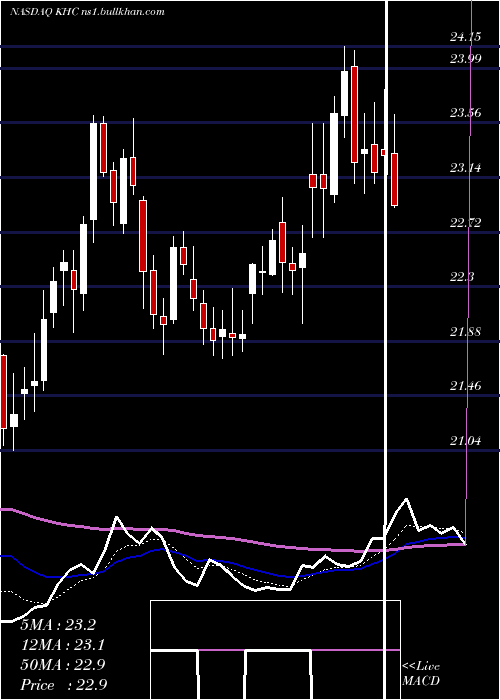Click the last red candle at chart right
Image resolution: width=500 pixels, height=700 pixels.
(x=394, y=179)
